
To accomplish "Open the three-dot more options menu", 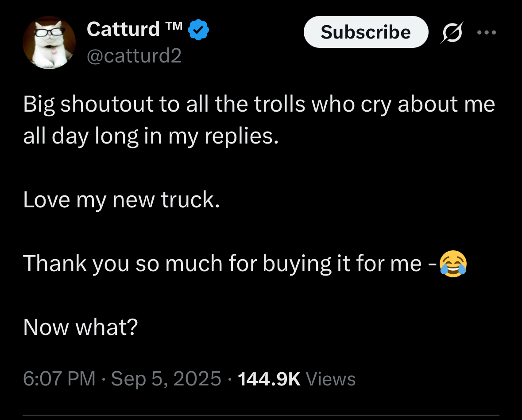I will coord(487,32).
